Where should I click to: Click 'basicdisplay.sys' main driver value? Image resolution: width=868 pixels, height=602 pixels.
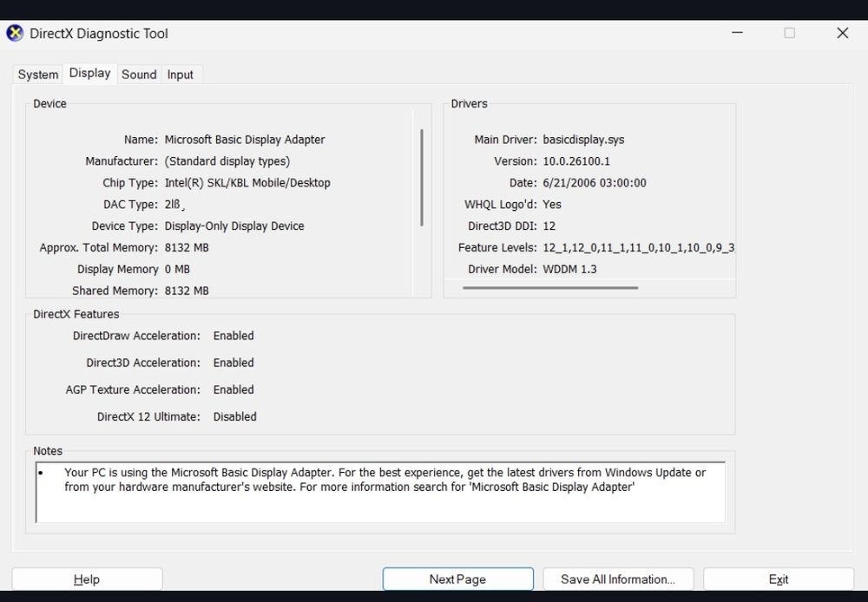point(583,140)
